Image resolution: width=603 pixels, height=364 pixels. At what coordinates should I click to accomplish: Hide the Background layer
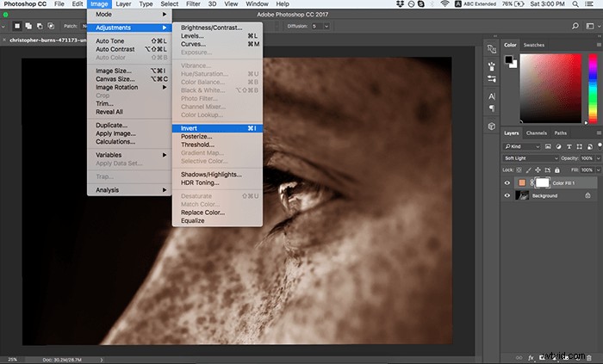(507, 195)
